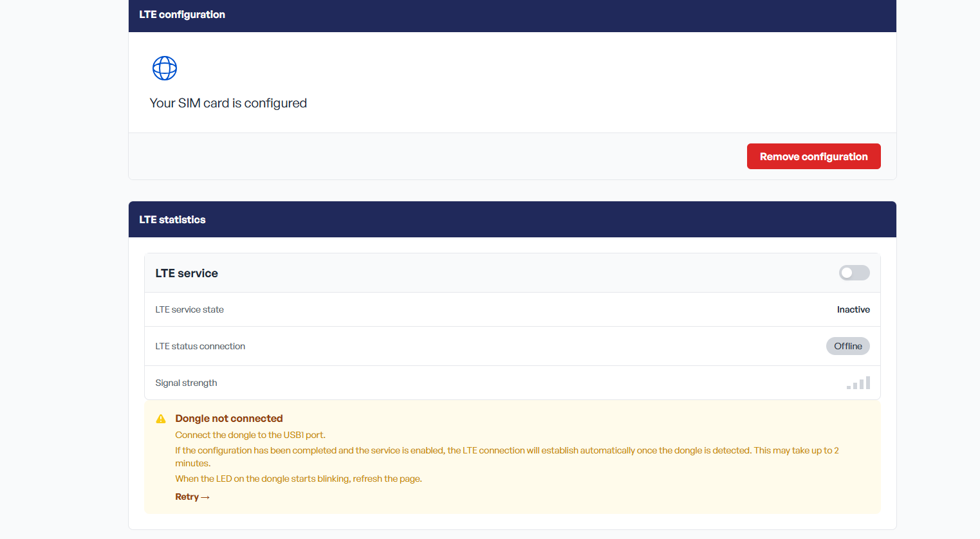This screenshot has width=980, height=539.
Task: Click the Inactive service state value
Action: click(853, 310)
